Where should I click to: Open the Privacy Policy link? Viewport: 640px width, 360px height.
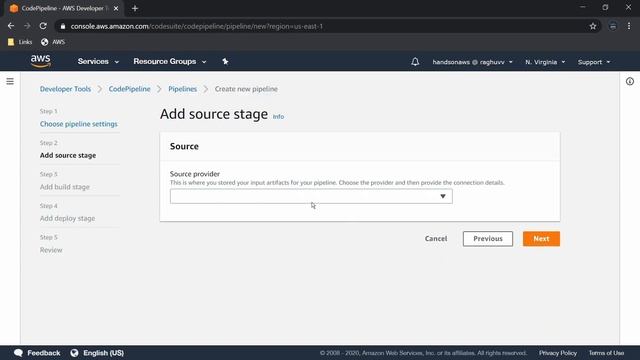pos(558,353)
